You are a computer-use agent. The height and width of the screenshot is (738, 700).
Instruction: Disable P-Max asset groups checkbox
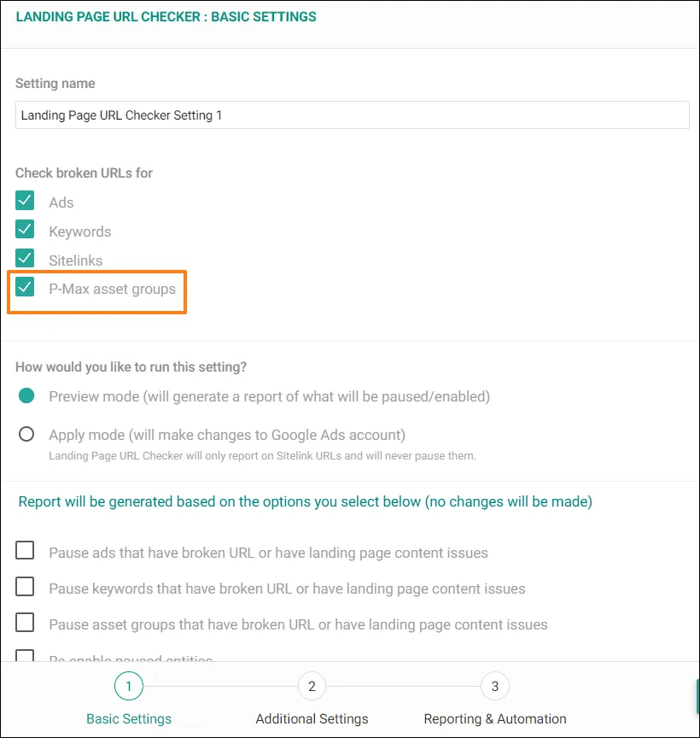tap(25, 287)
